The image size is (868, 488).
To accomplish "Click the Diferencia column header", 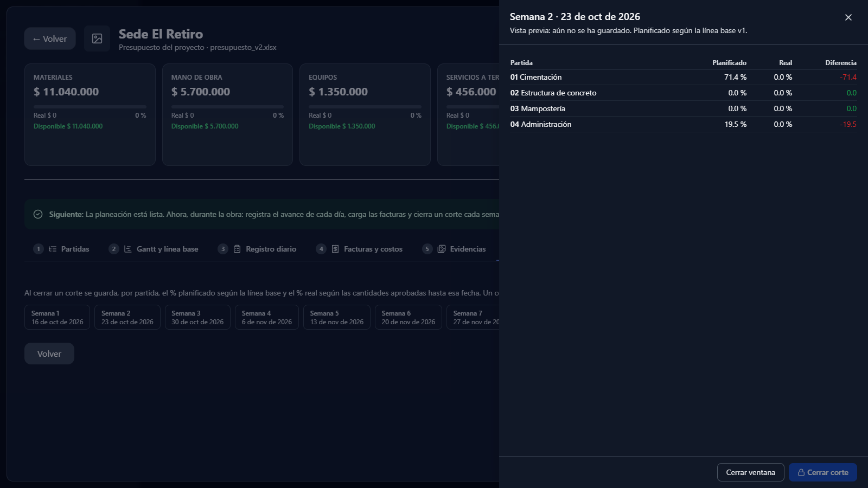I will (x=841, y=63).
